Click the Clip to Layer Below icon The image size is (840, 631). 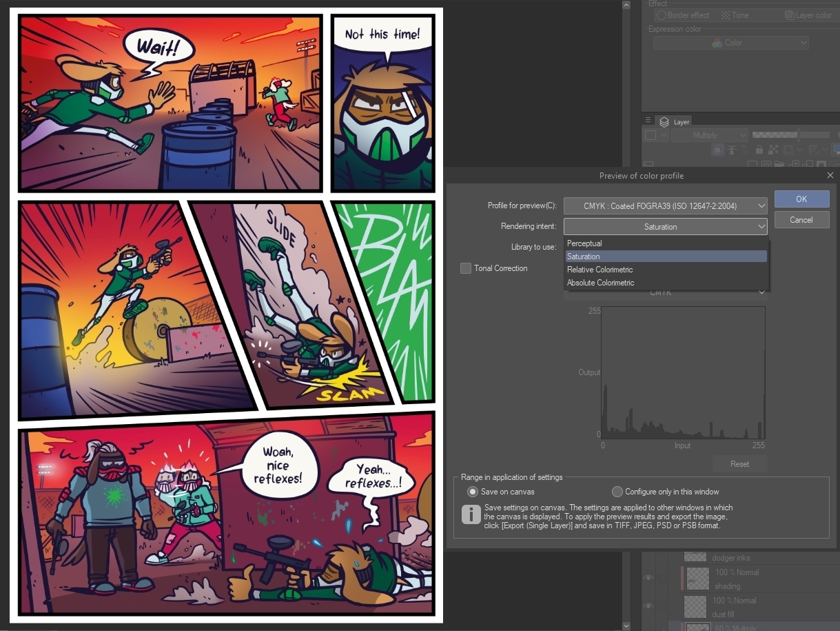click(718, 150)
